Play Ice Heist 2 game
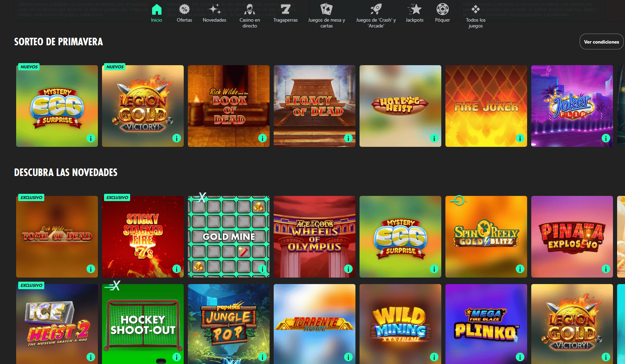 coord(57,324)
